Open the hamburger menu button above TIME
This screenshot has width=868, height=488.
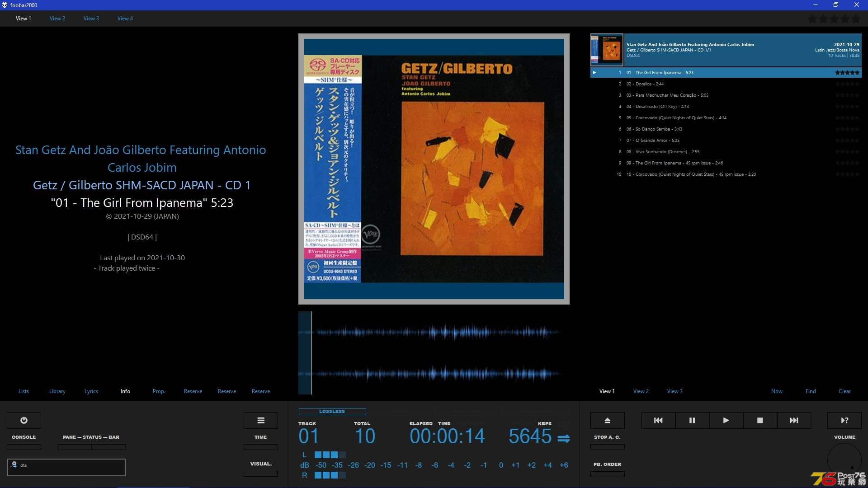[x=261, y=420]
